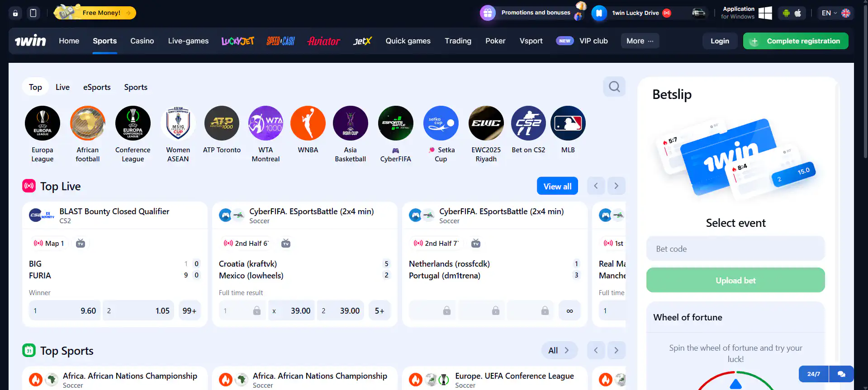868x390 pixels.
Task: Select the EWC2025 Riyadh icon
Action: click(486, 123)
